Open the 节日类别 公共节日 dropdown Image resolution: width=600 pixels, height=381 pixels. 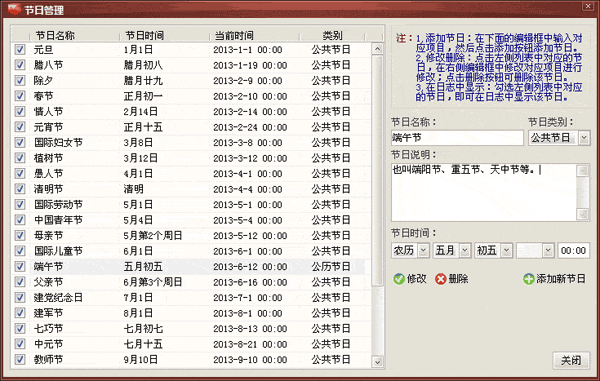[584, 138]
